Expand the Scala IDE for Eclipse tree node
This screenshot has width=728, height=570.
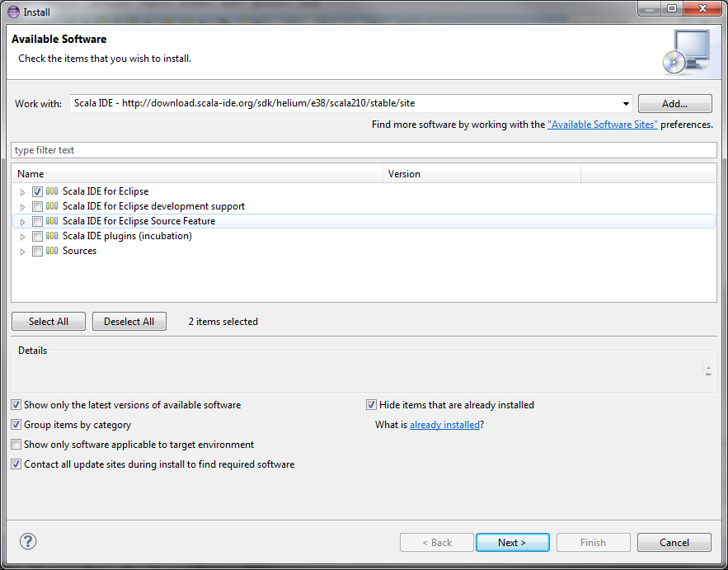[22, 192]
